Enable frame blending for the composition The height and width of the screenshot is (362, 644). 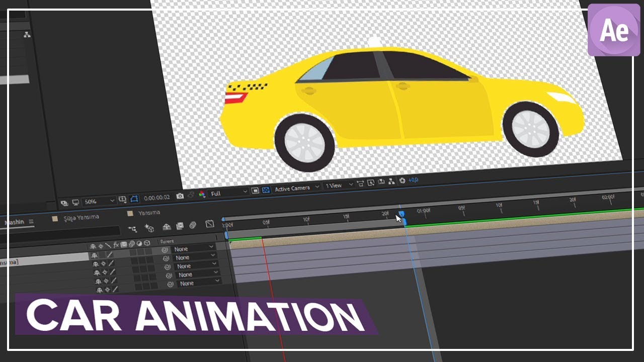(180, 226)
